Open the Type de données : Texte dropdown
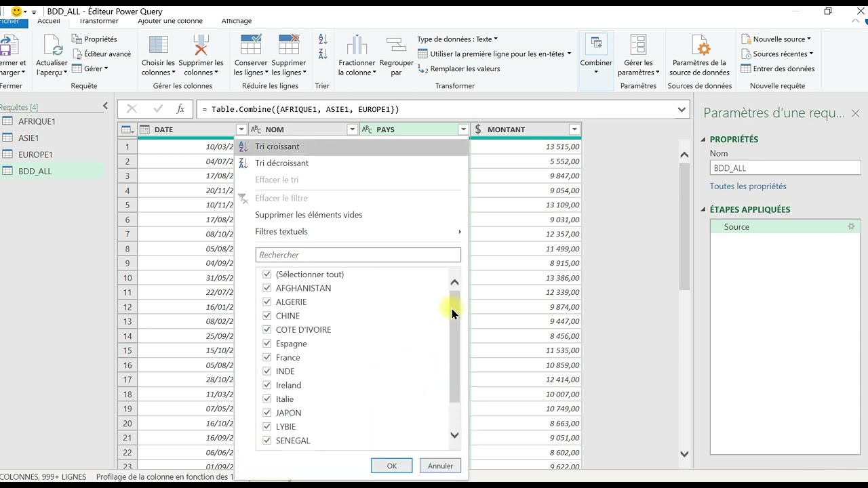 (458, 39)
